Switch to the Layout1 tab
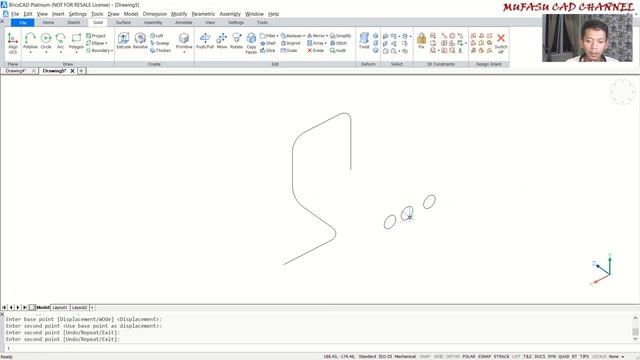The height and width of the screenshot is (360, 640). (x=60, y=307)
